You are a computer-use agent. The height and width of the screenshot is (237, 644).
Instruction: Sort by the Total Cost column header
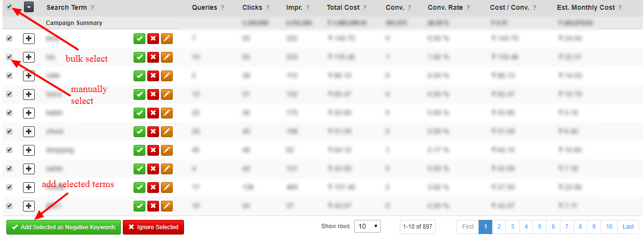click(344, 8)
